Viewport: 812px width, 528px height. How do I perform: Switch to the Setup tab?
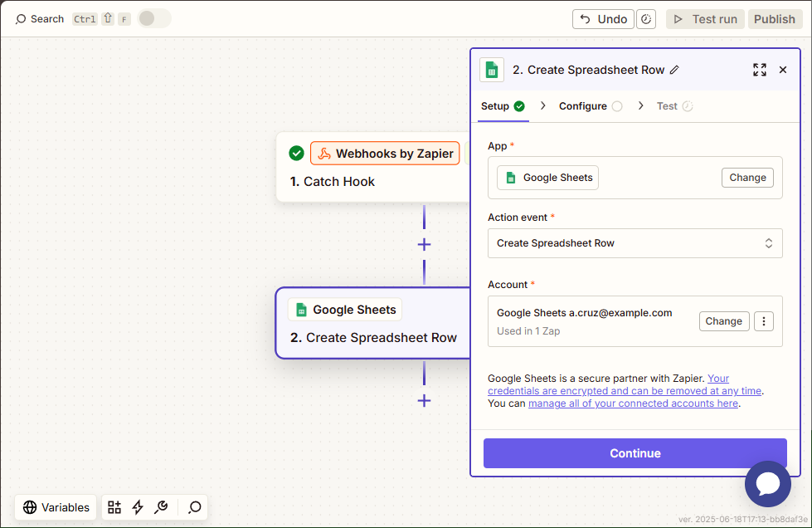(503, 106)
